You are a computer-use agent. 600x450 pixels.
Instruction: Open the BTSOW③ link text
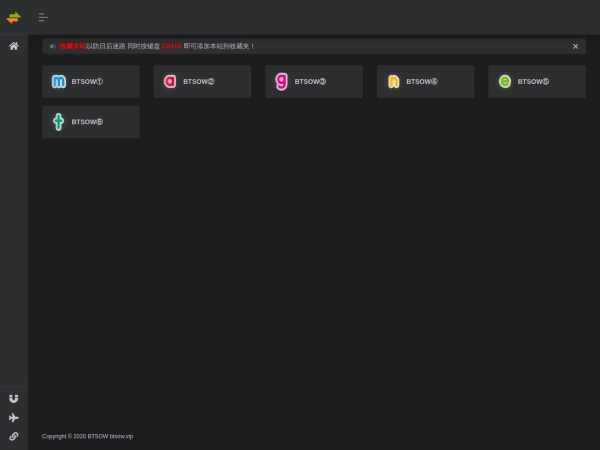coord(310,82)
